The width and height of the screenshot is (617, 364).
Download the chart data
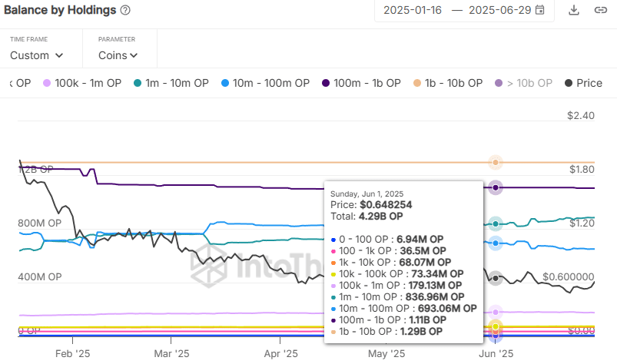point(573,10)
